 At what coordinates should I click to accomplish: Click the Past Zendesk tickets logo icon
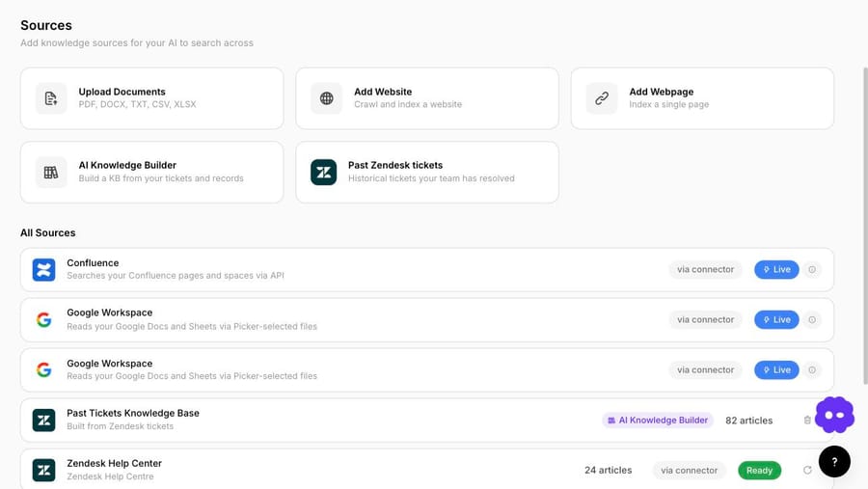coord(324,173)
